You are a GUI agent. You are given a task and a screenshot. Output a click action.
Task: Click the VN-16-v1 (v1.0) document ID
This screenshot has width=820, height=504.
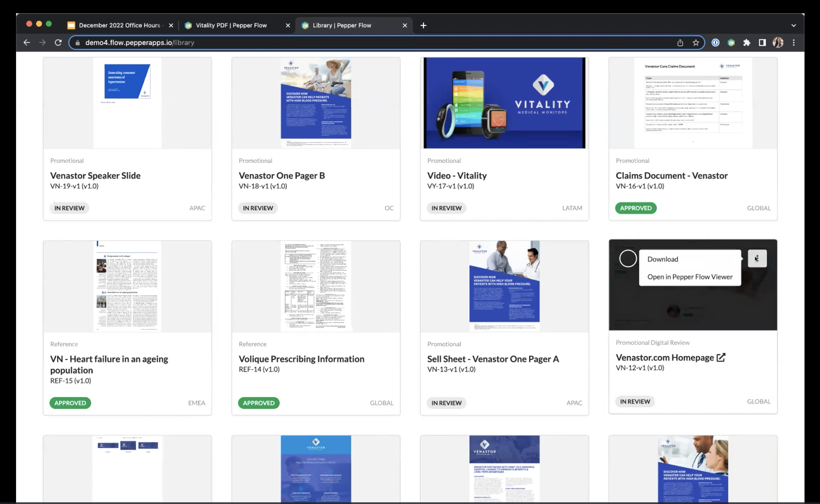coord(640,186)
